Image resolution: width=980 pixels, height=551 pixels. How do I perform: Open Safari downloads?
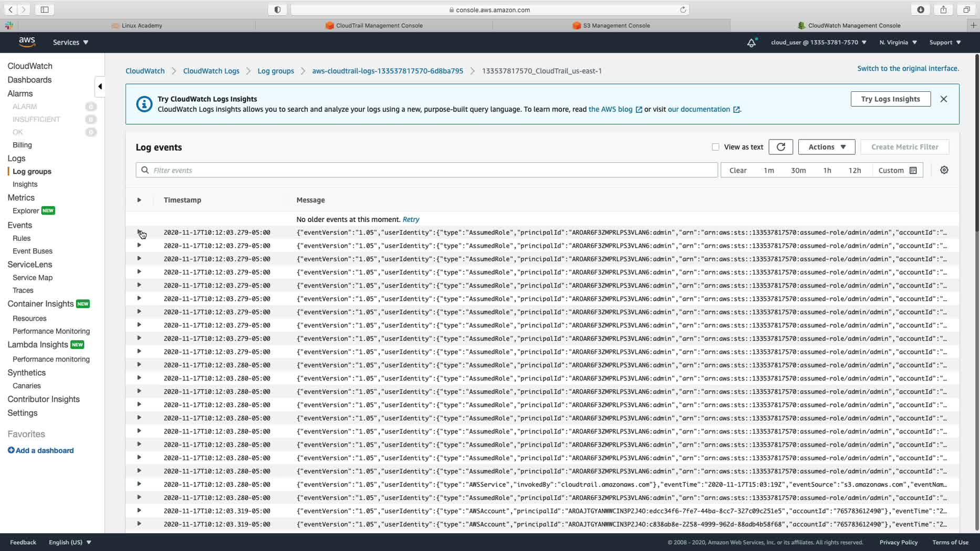tap(921, 9)
